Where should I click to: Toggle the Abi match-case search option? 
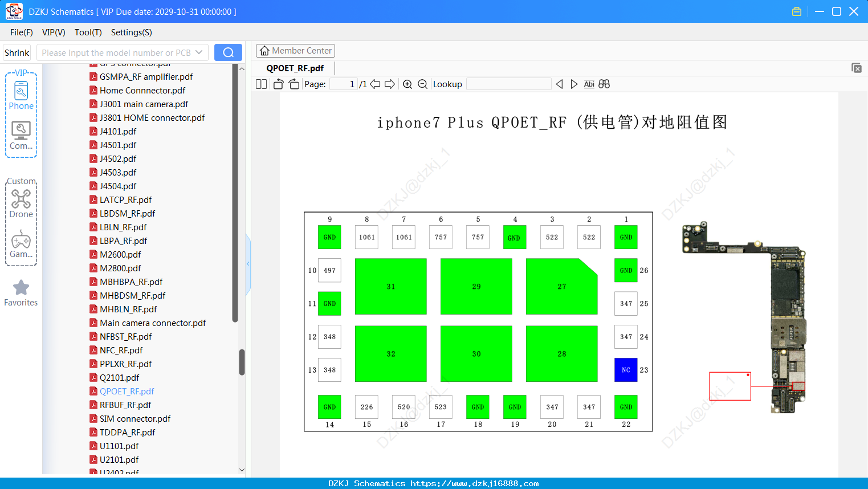point(589,84)
